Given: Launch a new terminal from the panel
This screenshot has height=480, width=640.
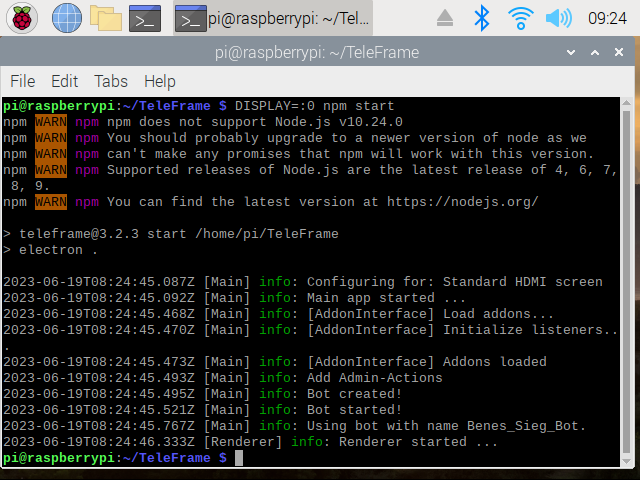Looking at the screenshot, I should [x=145, y=18].
